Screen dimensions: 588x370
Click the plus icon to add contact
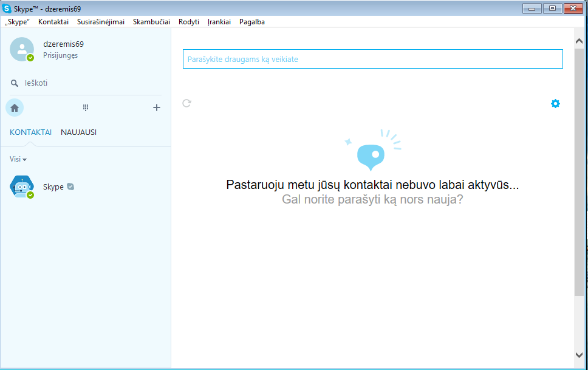pos(157,108)
